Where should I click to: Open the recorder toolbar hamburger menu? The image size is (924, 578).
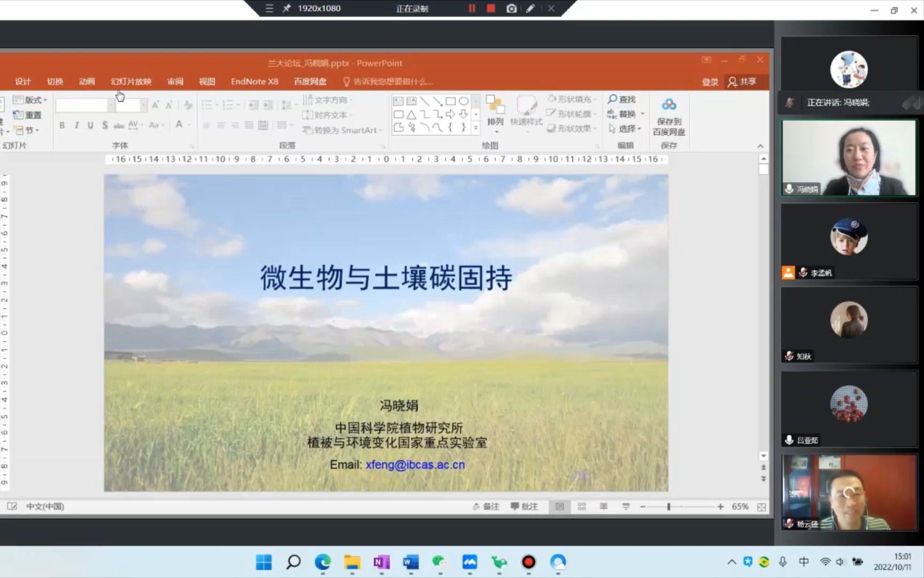point(269,9)
